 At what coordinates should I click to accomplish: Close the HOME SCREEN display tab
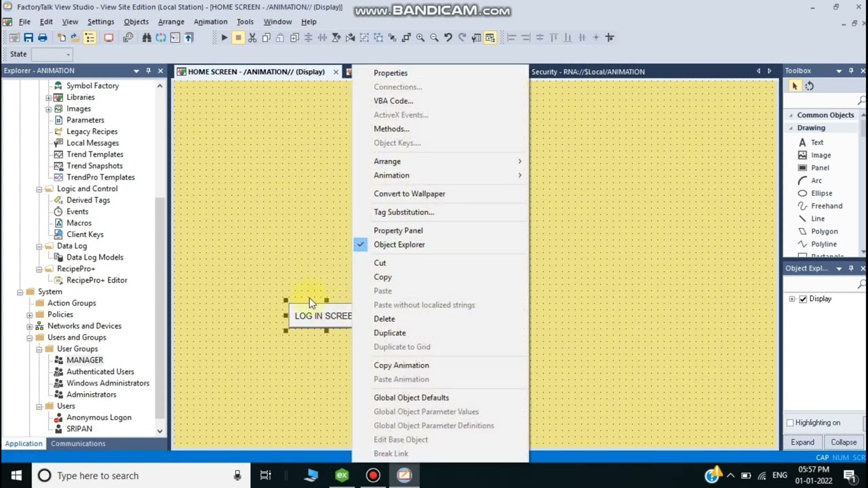[x=336, y=72]
